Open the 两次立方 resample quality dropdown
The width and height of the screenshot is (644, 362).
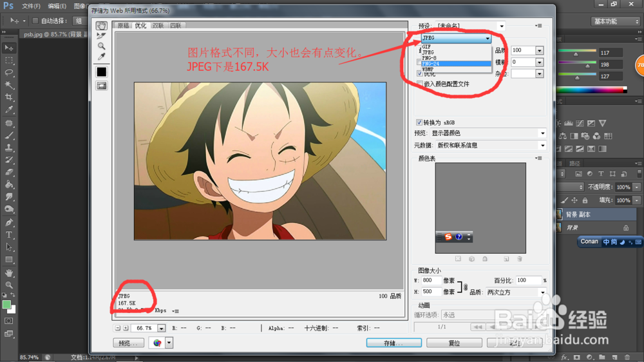[516, 292]
